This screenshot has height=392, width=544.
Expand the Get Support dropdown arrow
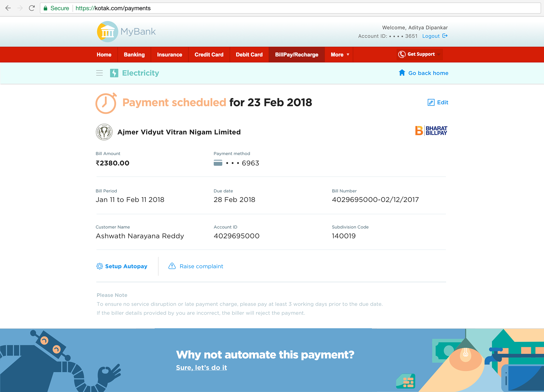pyautogui.click(x=439, y=54)
